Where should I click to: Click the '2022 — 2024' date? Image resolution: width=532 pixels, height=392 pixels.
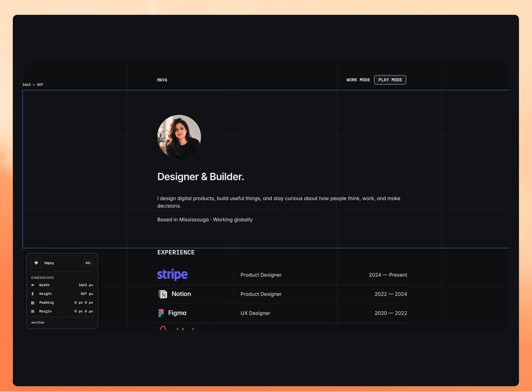click(391, 294)
